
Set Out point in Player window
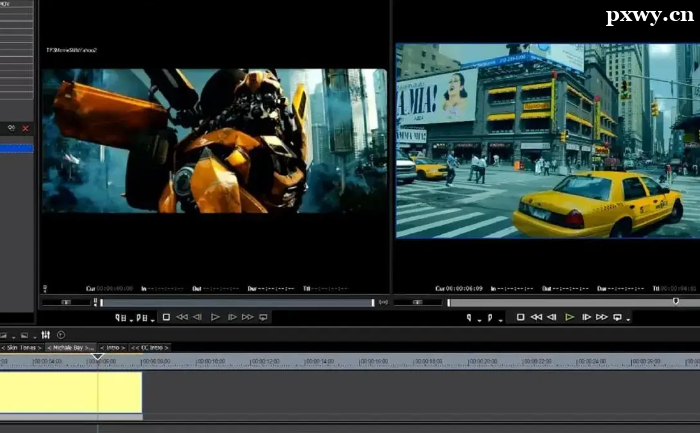(142, 317)
